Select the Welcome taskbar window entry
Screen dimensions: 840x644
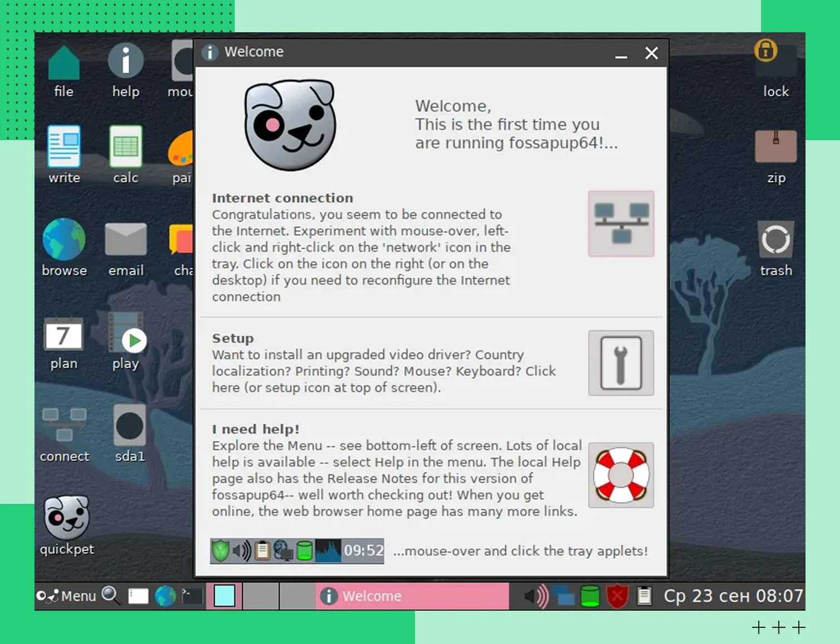(412, 596)
